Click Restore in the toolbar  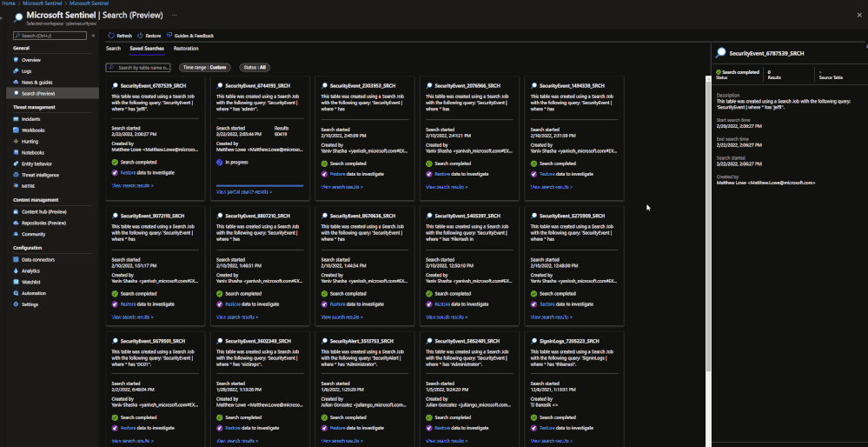[x=149, y=36]
